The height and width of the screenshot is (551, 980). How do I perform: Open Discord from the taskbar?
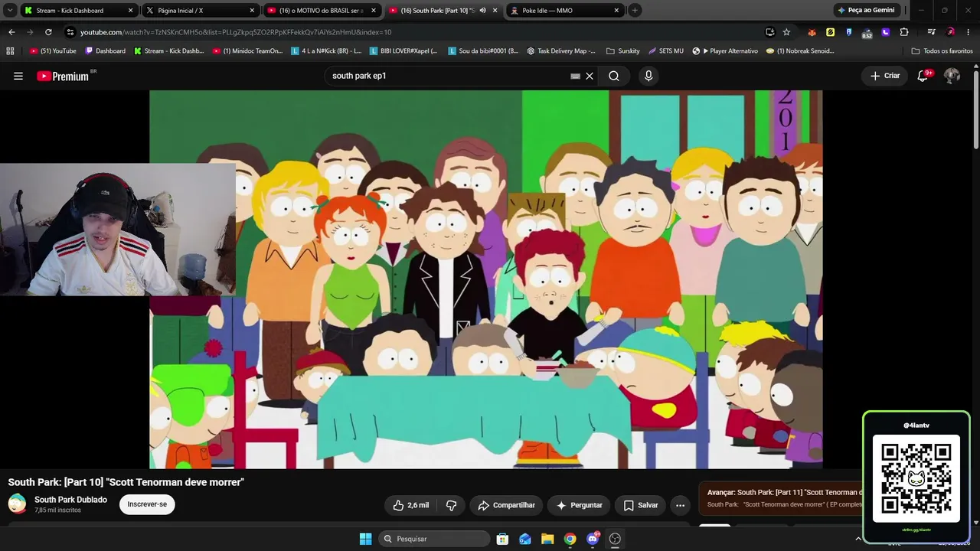[593, 539]
